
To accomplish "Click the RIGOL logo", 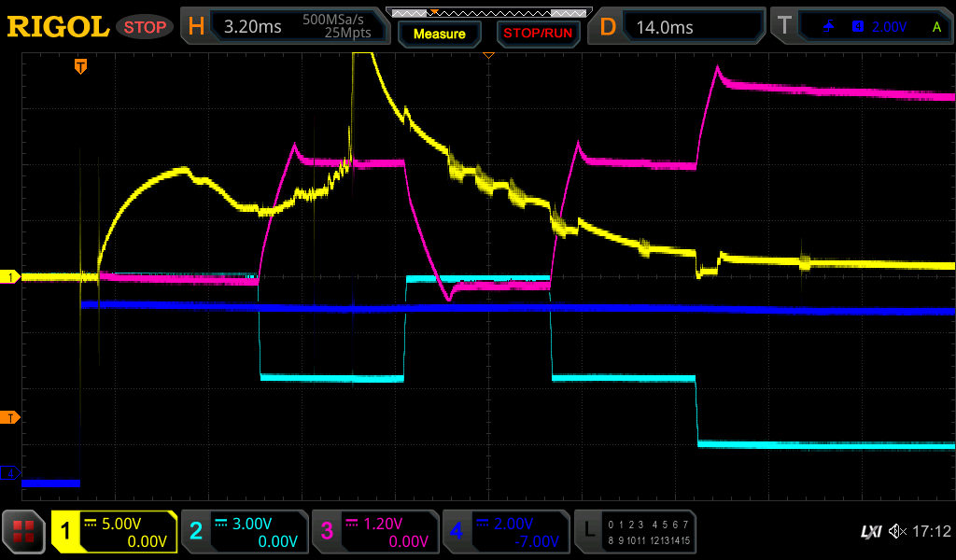I will (x=58, y=27).
